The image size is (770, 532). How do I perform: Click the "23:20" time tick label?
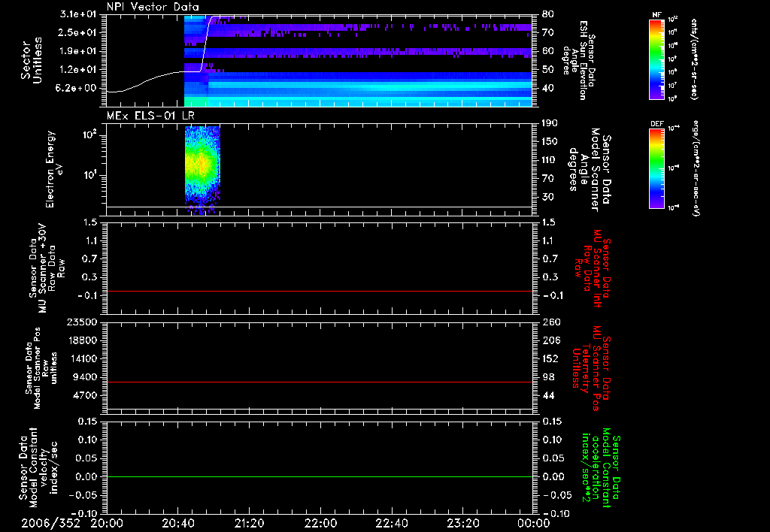tap(462, 523)
